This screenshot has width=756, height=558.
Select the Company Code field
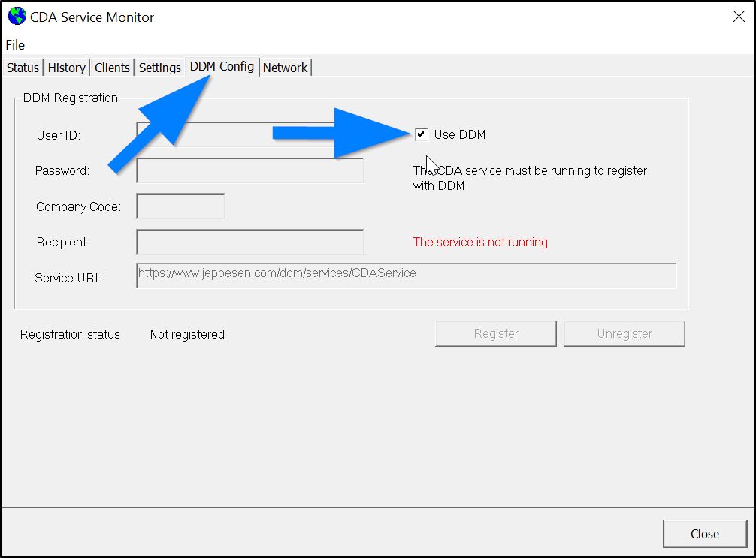click(180, 206)
